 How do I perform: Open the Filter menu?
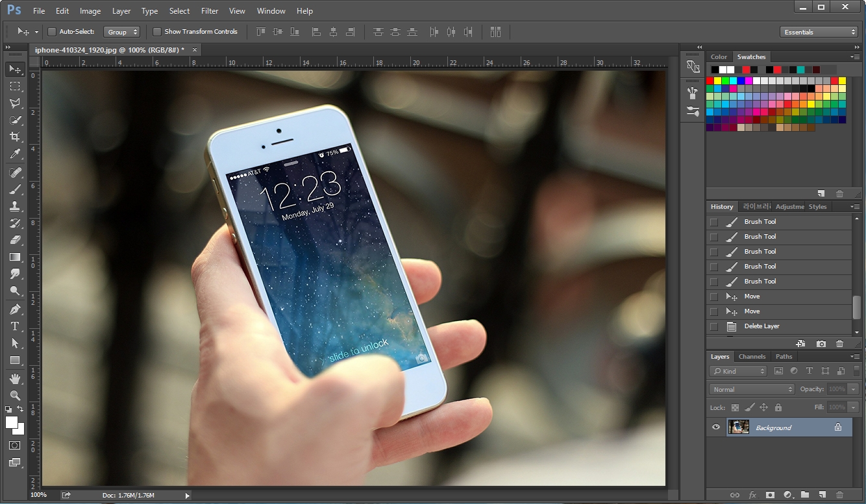click(209, 10)
